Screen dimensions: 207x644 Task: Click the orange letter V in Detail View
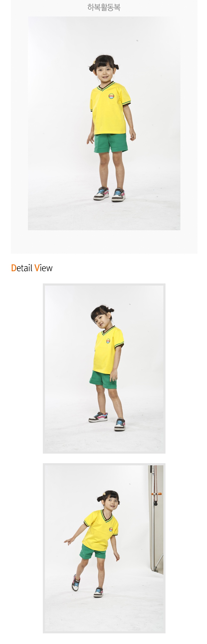click(37, 268)
